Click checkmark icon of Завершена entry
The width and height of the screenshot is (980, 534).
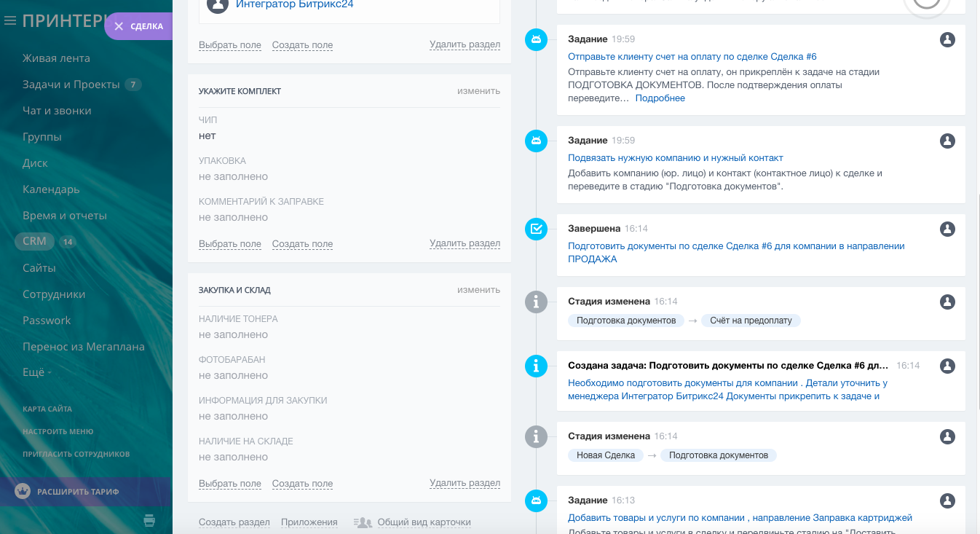click(x=536, y=229)
